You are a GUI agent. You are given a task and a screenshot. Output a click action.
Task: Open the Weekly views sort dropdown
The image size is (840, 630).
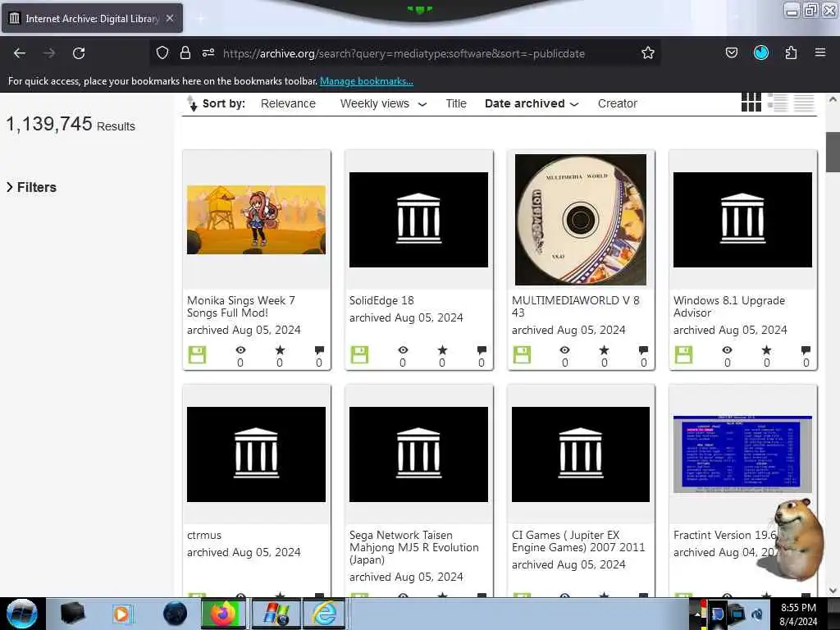384,103
